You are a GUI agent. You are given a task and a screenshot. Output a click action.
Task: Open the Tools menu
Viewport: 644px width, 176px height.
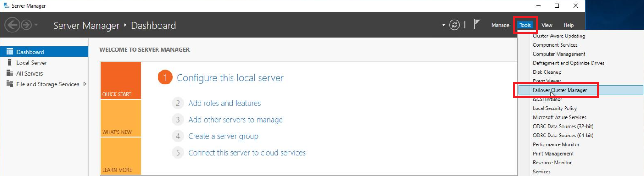(525, 25)
